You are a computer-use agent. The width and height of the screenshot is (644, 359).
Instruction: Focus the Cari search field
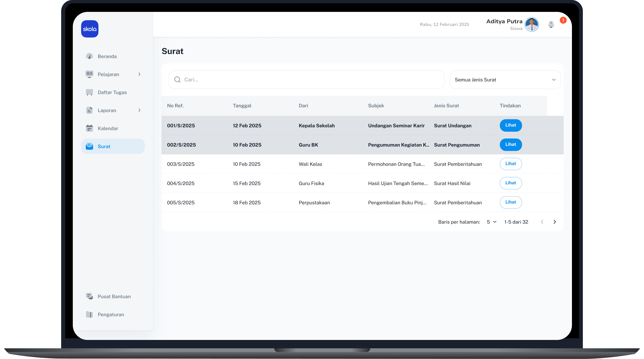click(310, 79)
